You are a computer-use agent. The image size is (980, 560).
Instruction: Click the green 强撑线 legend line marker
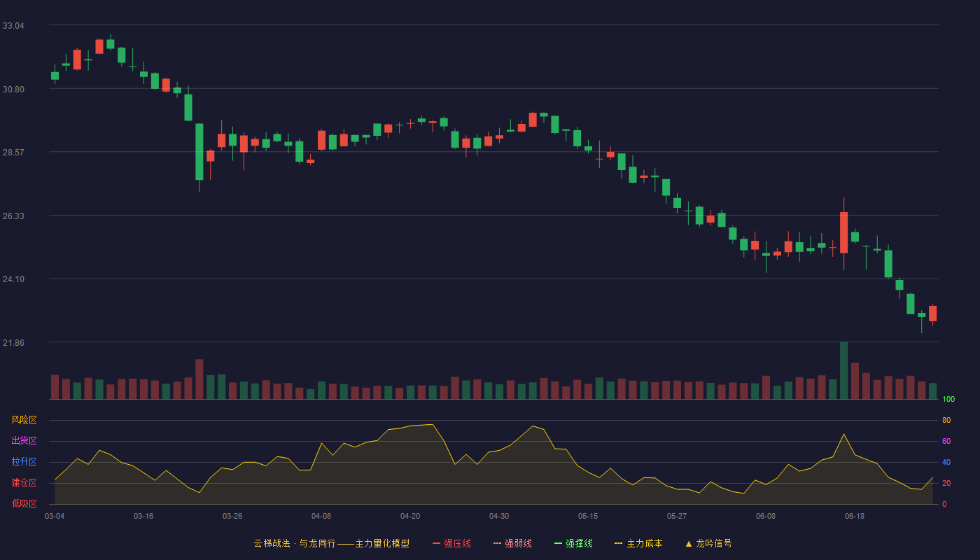pos(558,543)
